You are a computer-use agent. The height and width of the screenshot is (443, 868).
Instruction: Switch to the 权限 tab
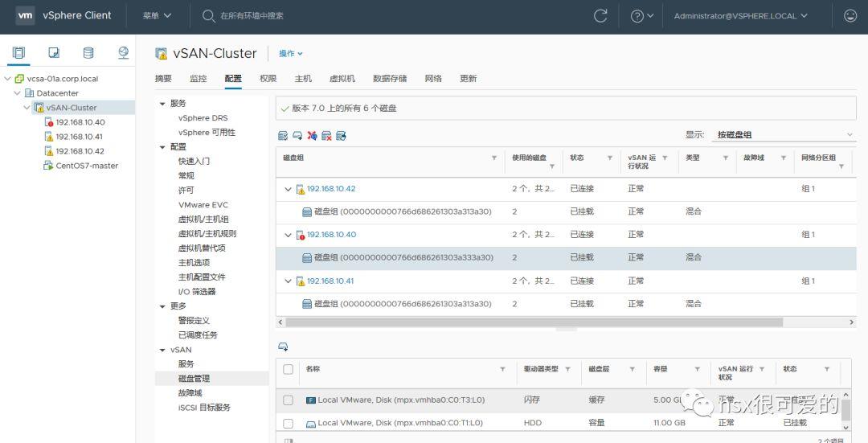[x=268, y=79]
